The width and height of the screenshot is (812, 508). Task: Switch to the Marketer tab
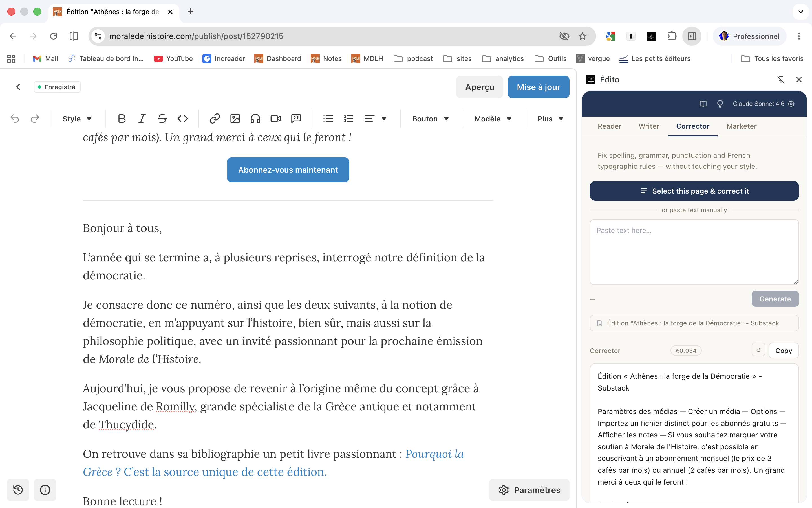click(x=741, y=126)
